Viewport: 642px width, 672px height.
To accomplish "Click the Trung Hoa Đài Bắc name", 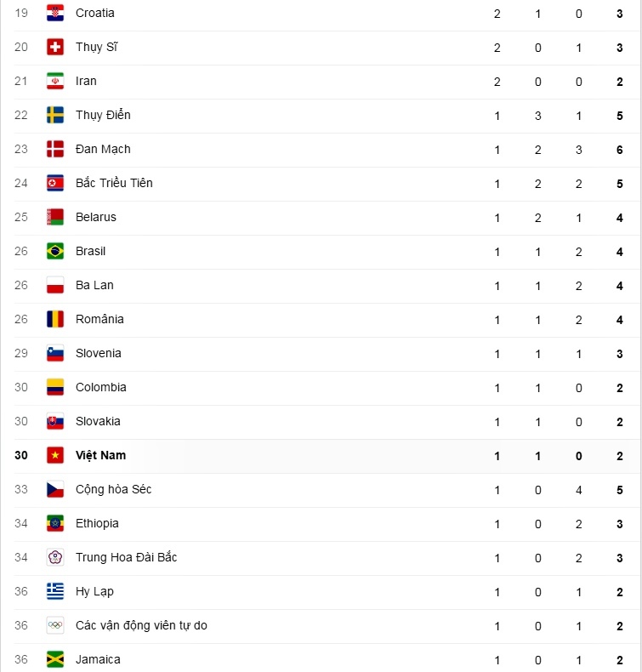I will (126, 557).
